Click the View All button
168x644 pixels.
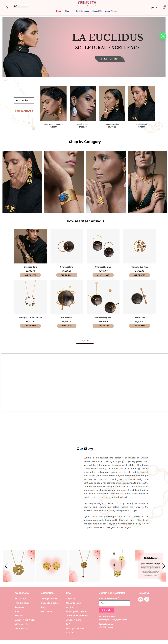coord(85,341)
